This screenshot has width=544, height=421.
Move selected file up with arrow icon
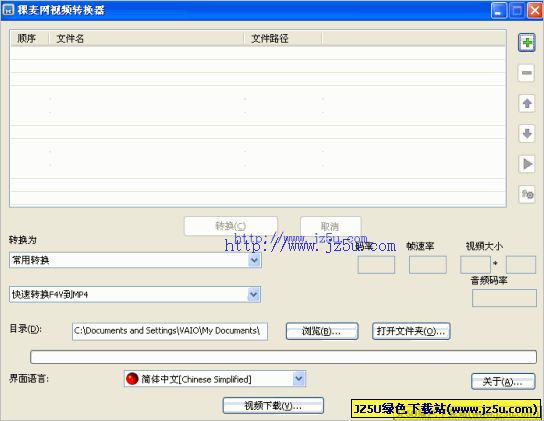[x=527, y=103]
